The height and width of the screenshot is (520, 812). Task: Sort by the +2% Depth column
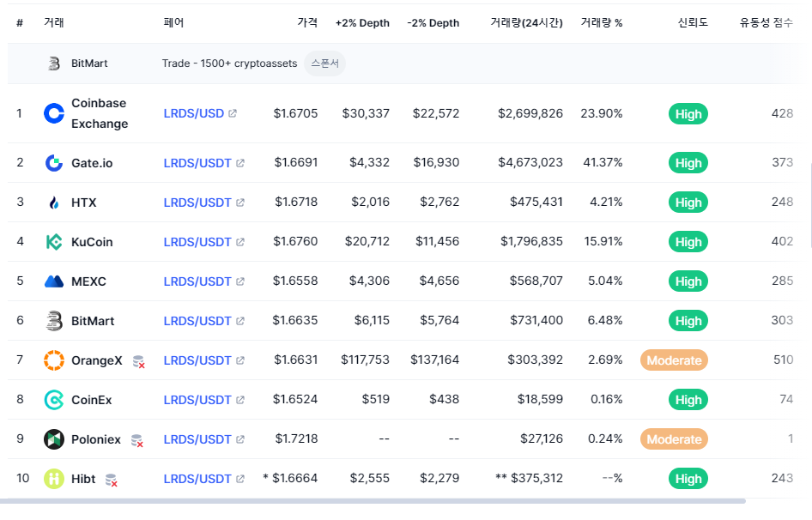pos(362,23)
